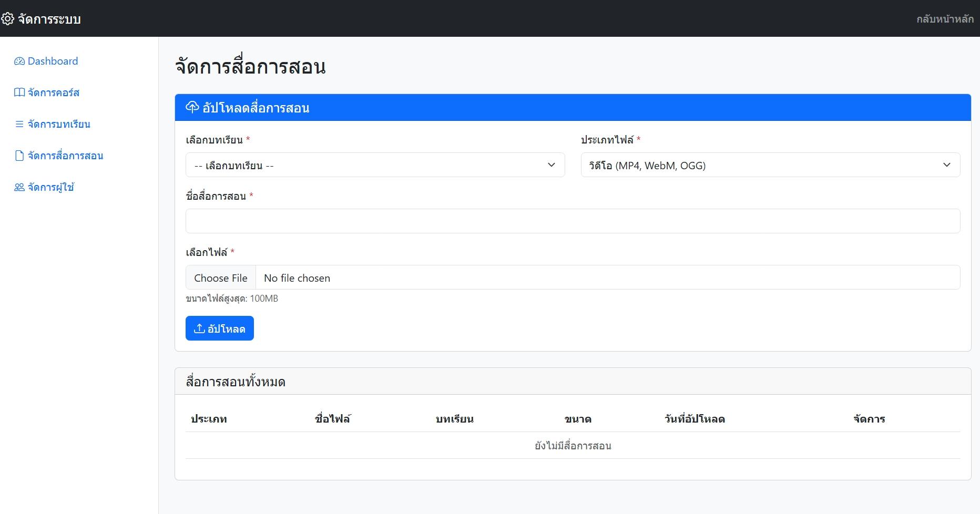Screen dimensions: 980x514
Task: Click the วันที่อัปโหลด column header
Action: pyautogui.click(x=695, y=419)
